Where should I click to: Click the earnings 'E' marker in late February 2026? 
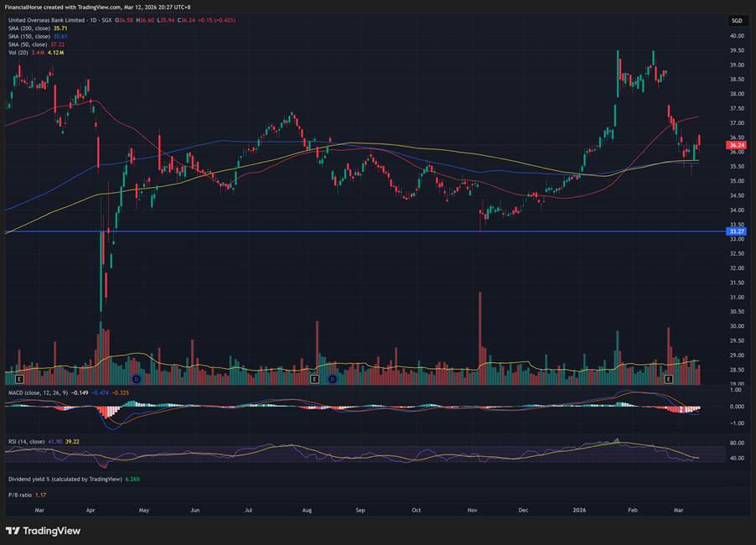(668, 380)
